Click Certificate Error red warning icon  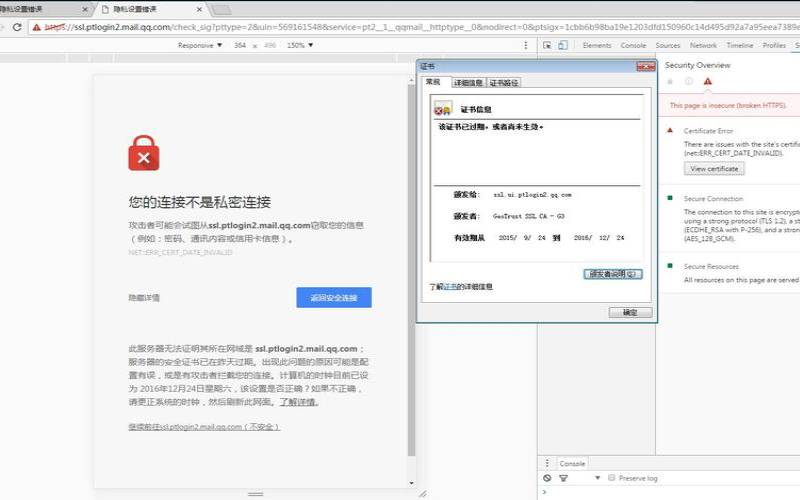click(x=670, y=131)
